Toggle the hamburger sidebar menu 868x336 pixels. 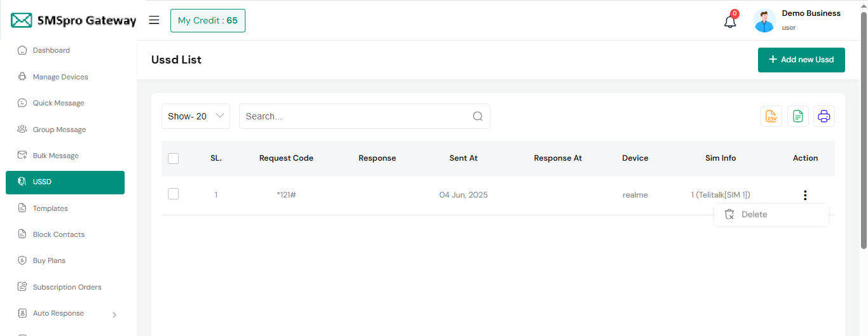point(154,20)
